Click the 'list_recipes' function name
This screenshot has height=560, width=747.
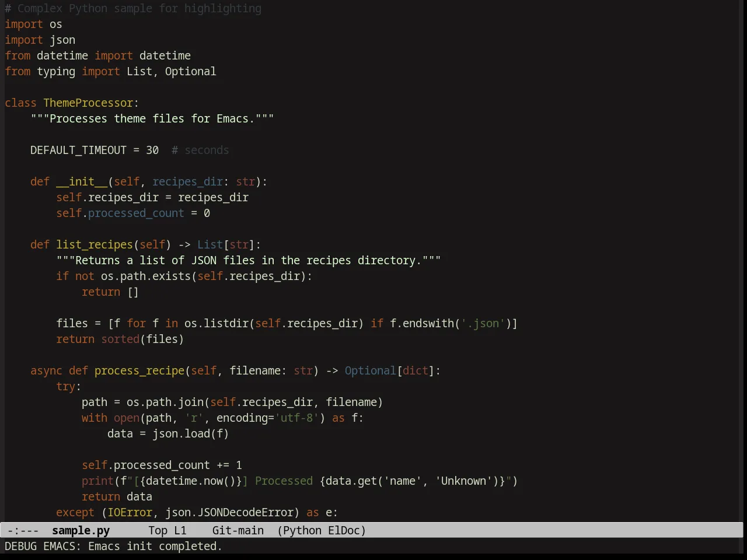point(95,244)
